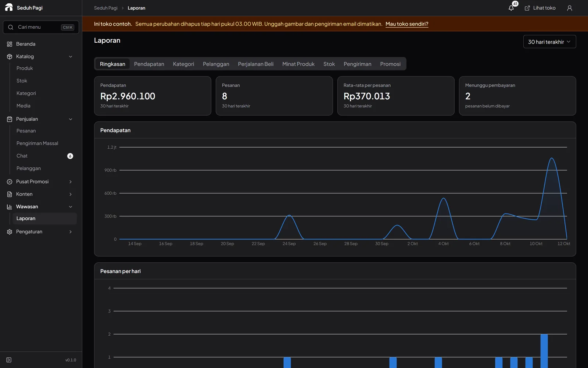
Task: Click the Pusat Promosi badge icon
Action: [10, 182]
